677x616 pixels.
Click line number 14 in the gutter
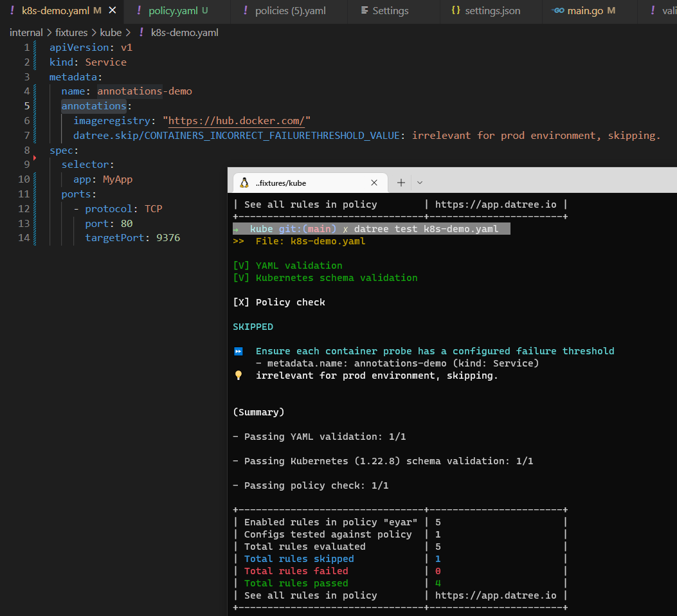tap(24, 237)
